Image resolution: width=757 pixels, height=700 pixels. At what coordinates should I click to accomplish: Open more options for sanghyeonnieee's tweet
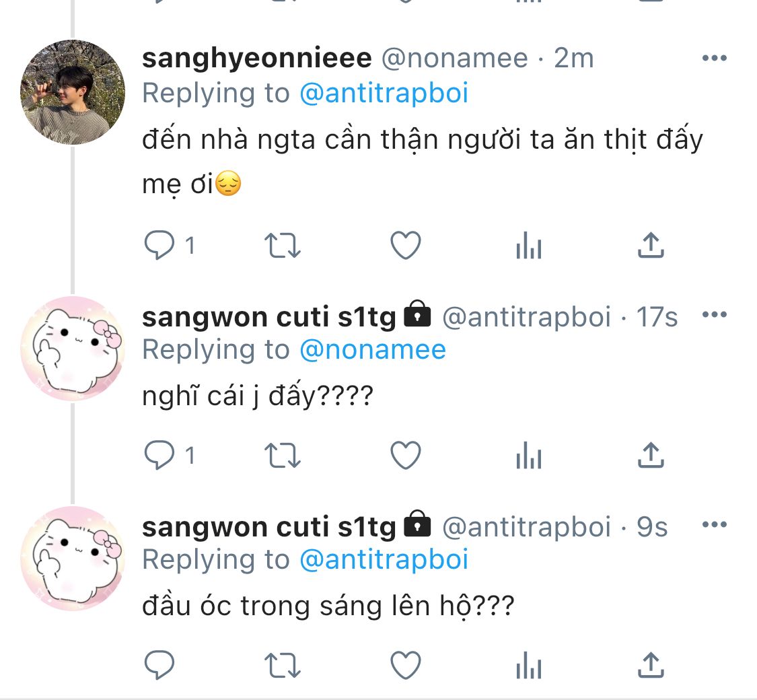click(x=714, y=59)
